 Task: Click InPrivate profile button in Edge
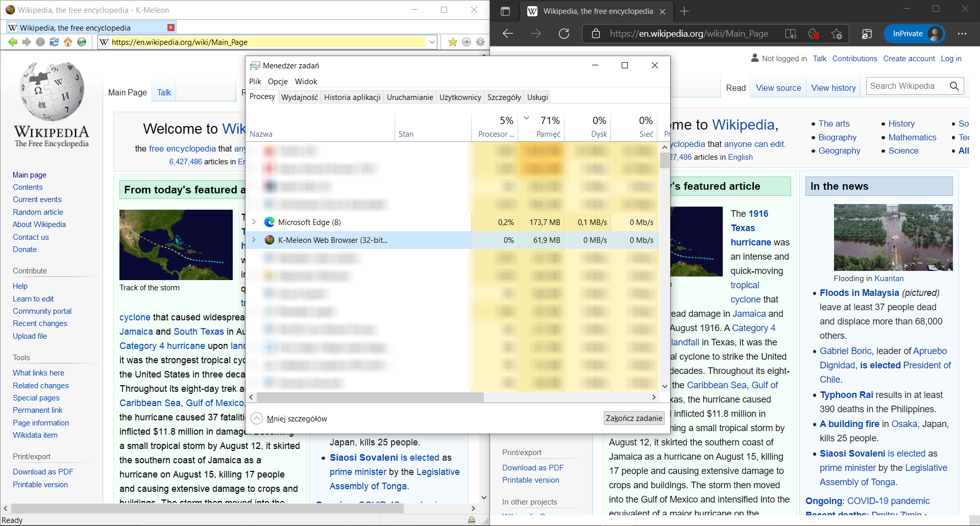914,34
